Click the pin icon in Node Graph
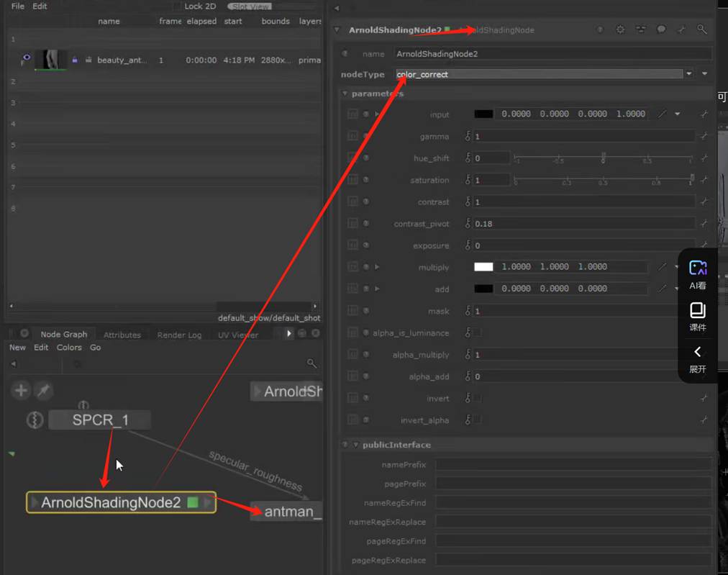Viewport: 728px width, 575px height. pos(43,391)
